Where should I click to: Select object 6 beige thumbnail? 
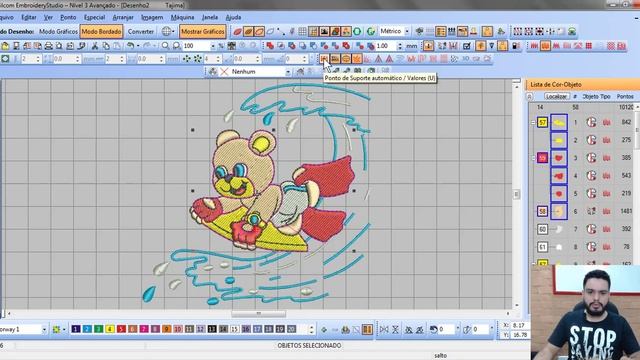click(x=559, y=211)
